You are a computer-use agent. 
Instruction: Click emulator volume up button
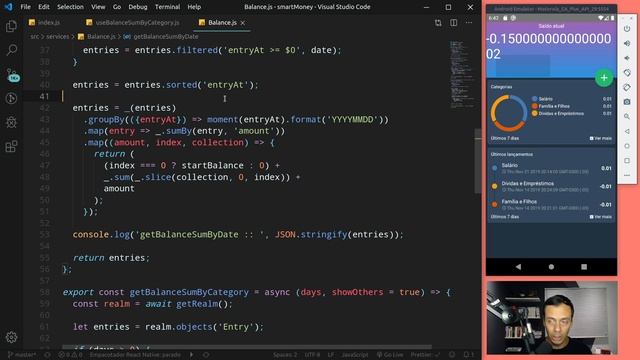[x=627, y=43]
